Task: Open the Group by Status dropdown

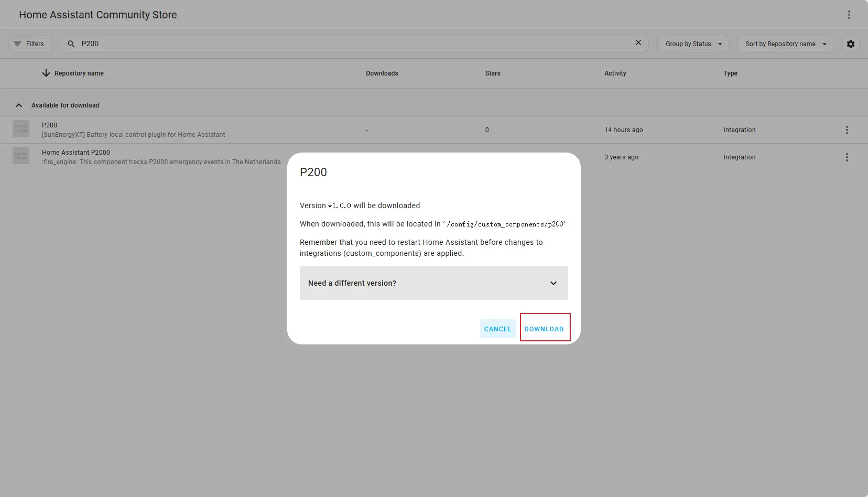Action: 692,44
